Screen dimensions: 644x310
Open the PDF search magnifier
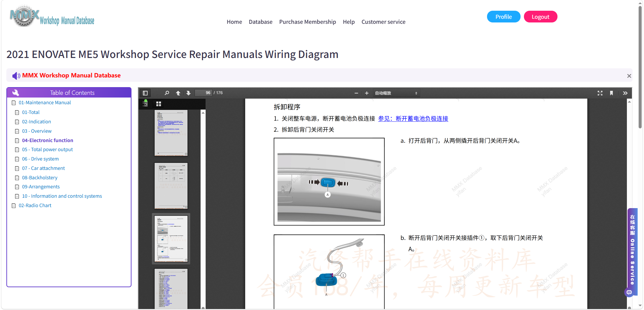tap(167, 93)
